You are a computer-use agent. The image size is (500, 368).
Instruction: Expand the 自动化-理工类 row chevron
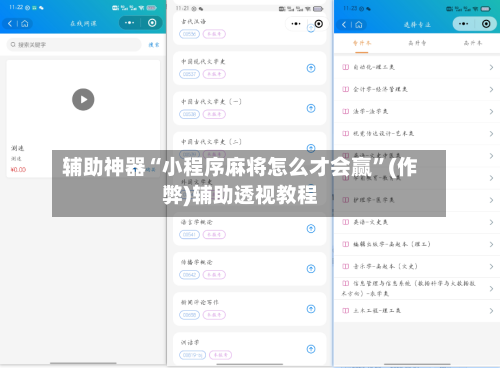coord(491,67)
